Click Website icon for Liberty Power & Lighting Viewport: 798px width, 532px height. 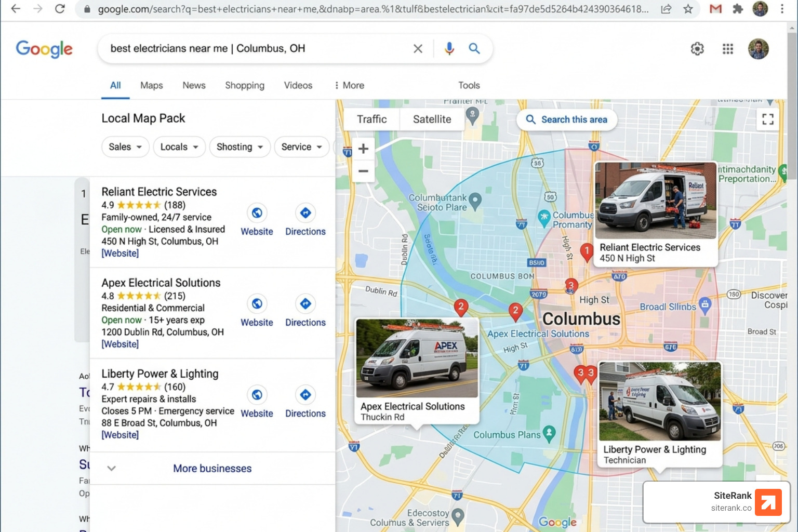pyautogui.click(x=257, y=395)
